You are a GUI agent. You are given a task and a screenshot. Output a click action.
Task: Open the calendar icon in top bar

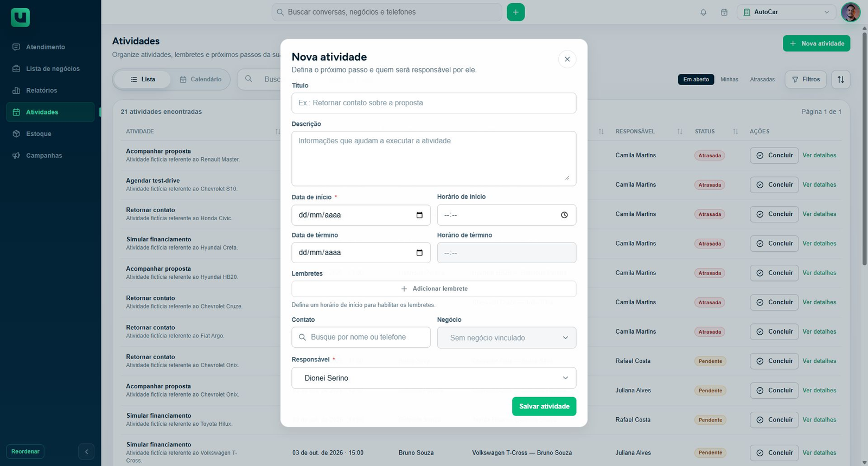tap(724, 12)
